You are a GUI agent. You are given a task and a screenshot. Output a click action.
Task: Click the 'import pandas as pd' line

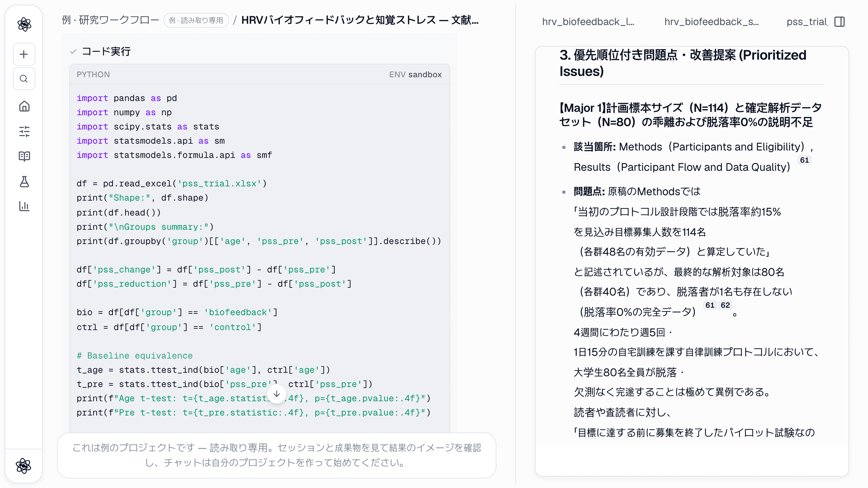pos(127,98)
